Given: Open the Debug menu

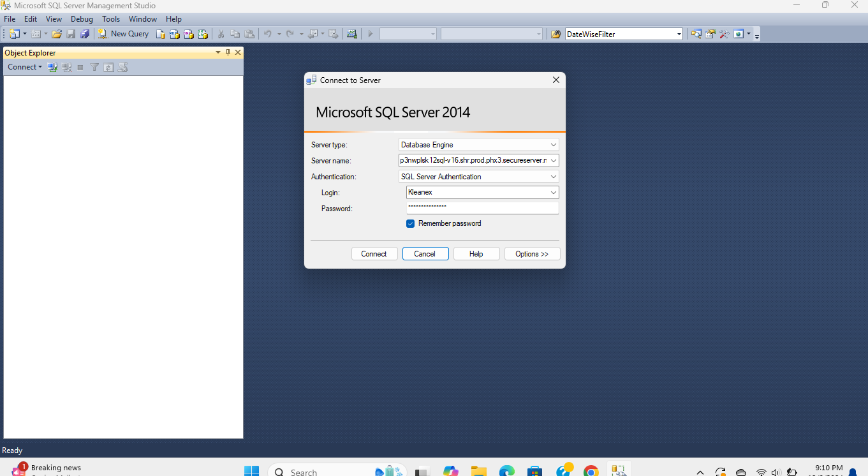Looking at the screenshot, I should pyautogui.click(x=82, y=19).
